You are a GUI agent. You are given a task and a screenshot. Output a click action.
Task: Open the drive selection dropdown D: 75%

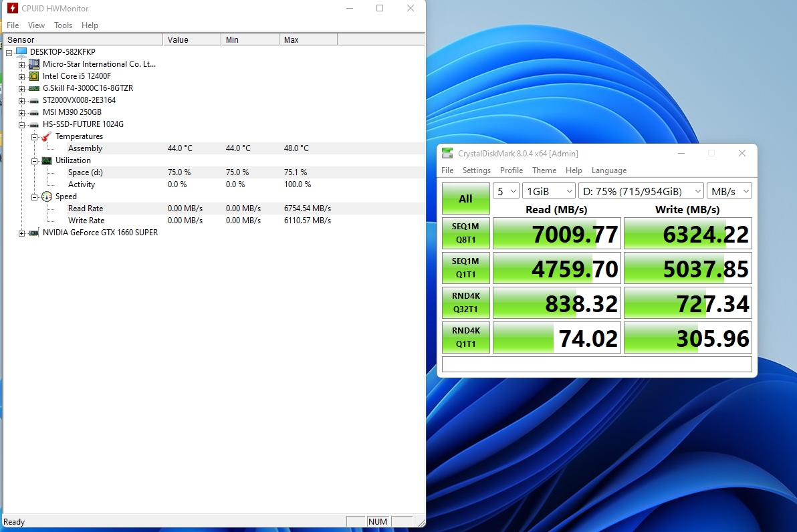click(x=641, y=191)
